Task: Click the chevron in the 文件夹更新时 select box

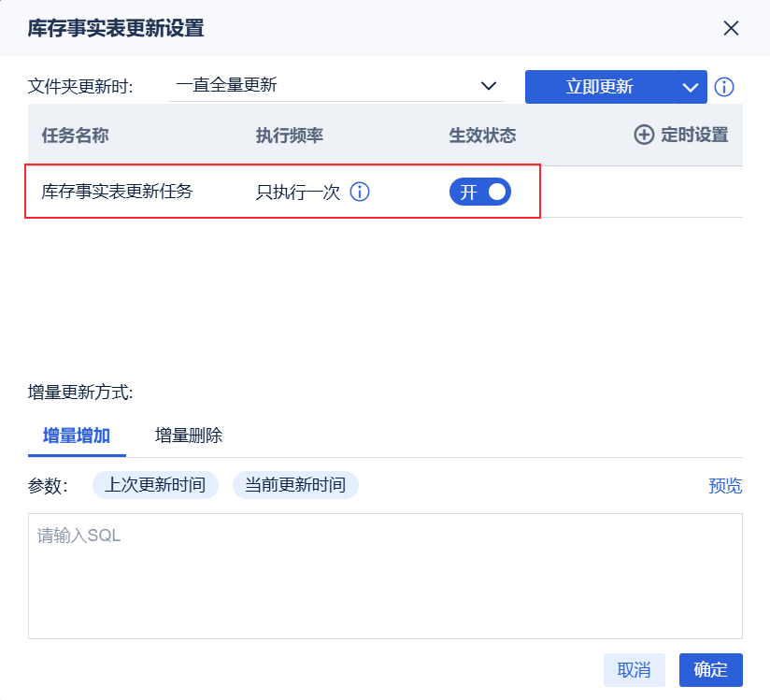Action: click(x=488, y=86)
